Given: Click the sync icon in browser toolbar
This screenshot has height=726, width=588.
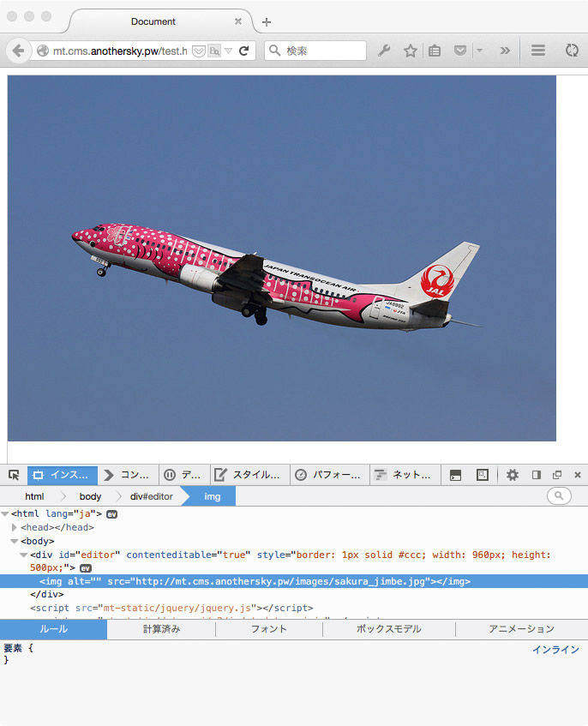Looking at the screenshot, I should pos(572,51).
